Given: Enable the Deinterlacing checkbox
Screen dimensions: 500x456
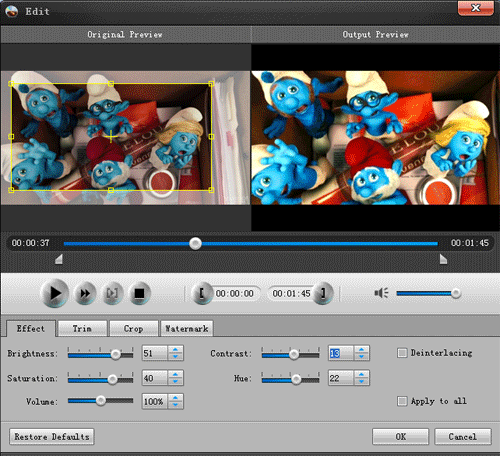Looking at the screenshot, I should coord(402,353).
